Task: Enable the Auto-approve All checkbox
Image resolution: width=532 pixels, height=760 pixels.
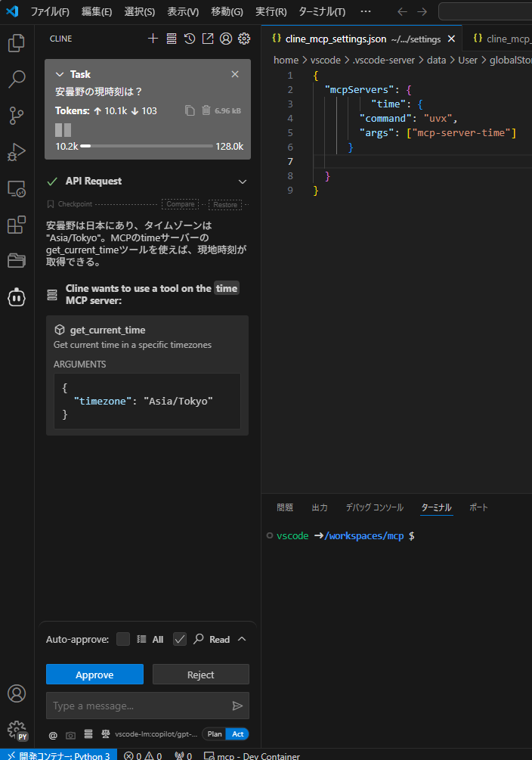Action: pyautogui.click(x=123, y=639)
